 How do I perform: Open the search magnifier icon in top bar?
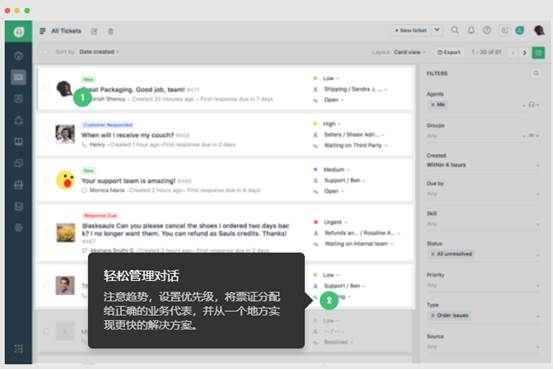click(455, 30)
